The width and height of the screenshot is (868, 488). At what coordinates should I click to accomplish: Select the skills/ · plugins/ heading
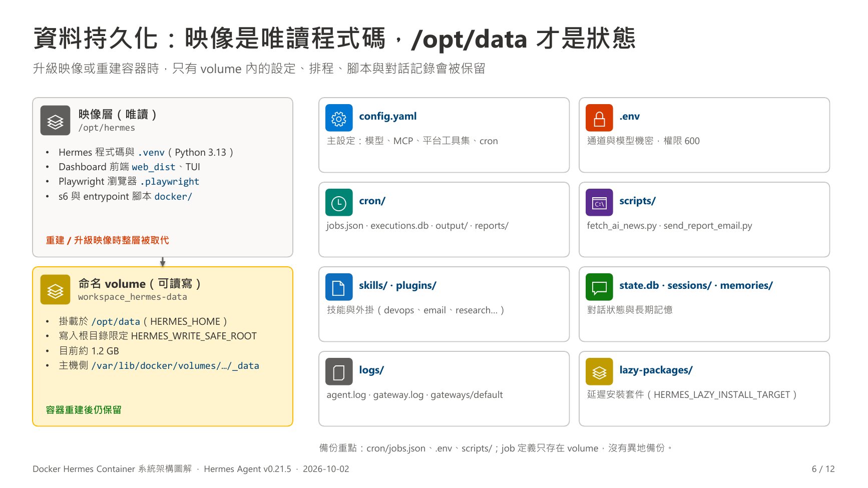[x=397, y=285]
